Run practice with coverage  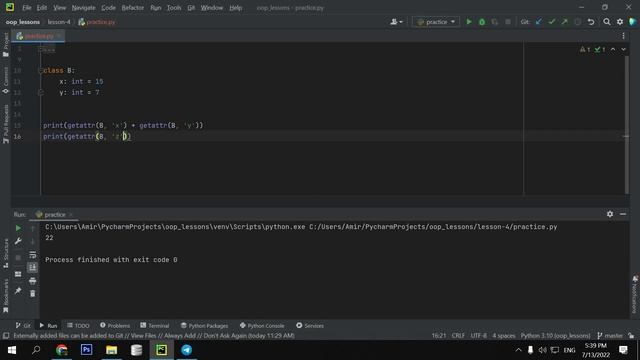495,22
